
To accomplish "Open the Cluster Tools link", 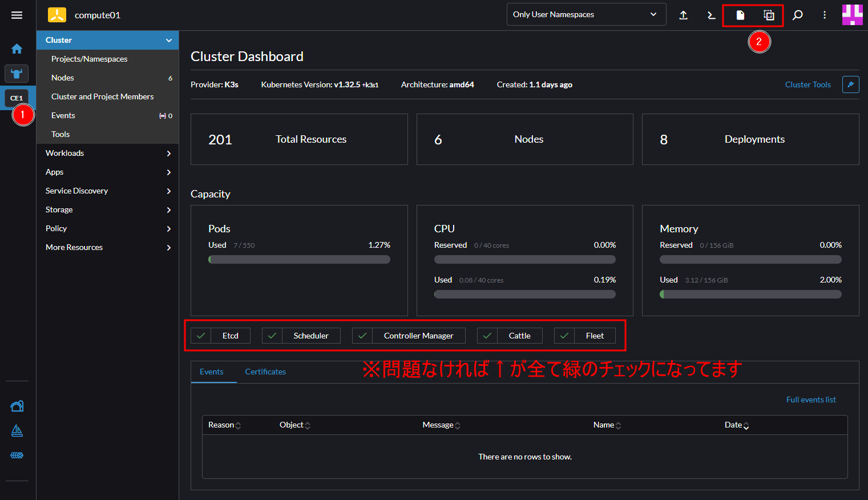I will click(x=808, y=84).
